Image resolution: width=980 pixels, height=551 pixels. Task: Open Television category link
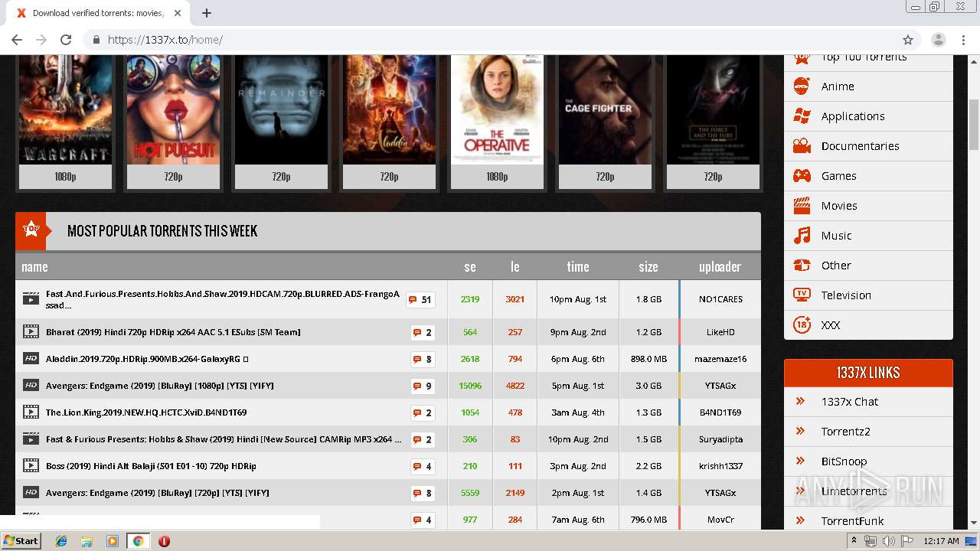tap(846, 295)
